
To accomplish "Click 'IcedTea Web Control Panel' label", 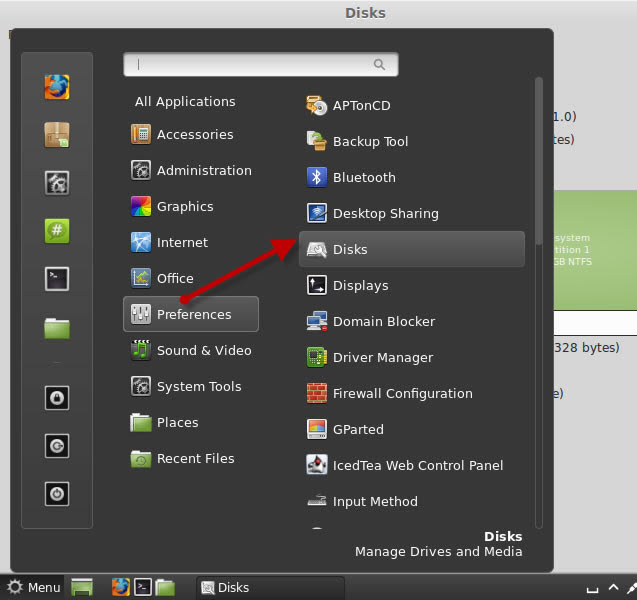I will click(x=418, y=465).
